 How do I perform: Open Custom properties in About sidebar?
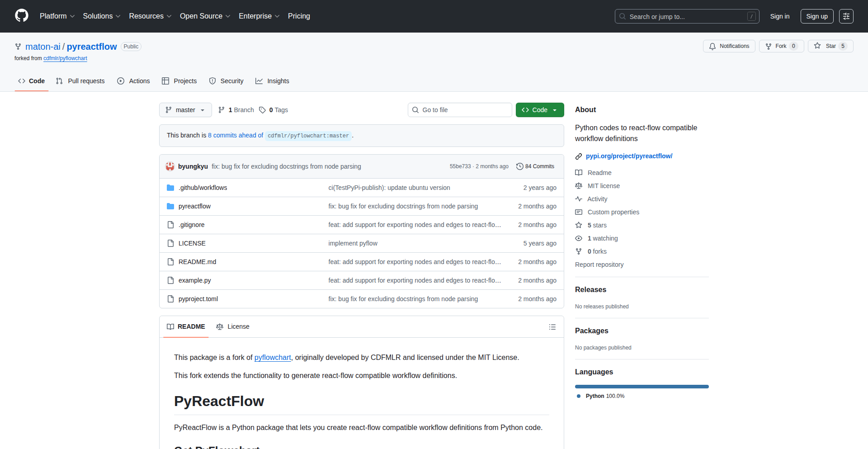(607, 212)
